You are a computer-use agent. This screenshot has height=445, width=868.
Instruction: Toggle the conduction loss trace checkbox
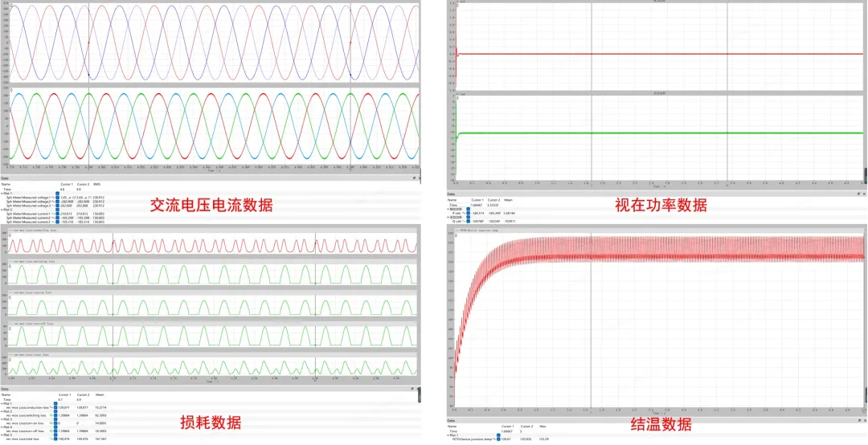[55, 408]
